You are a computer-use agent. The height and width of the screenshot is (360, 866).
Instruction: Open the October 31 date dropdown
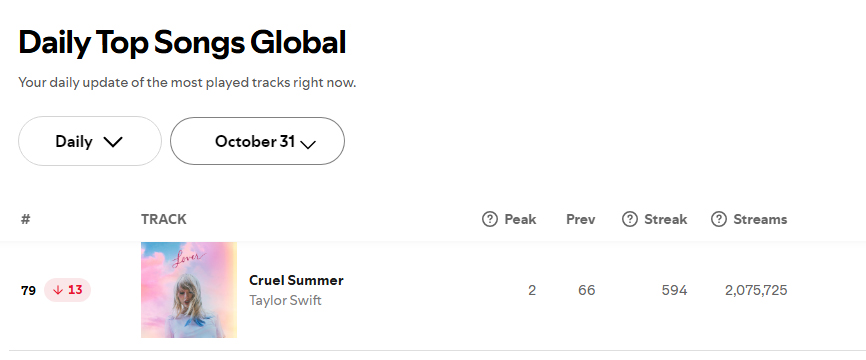click(257, 141)
